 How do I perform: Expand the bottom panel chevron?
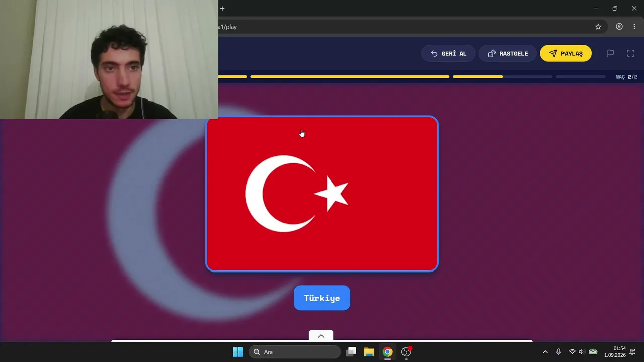coord(321,336)
